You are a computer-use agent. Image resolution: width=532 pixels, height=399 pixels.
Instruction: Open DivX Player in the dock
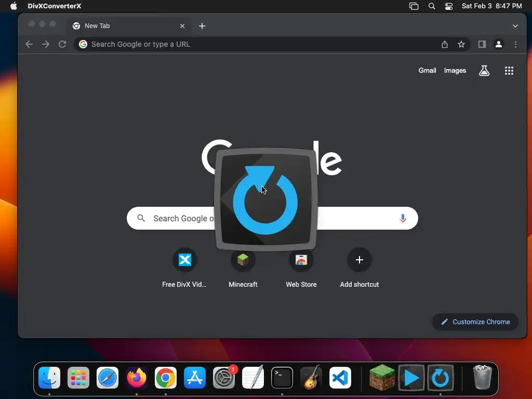click(x=411, y=378)
